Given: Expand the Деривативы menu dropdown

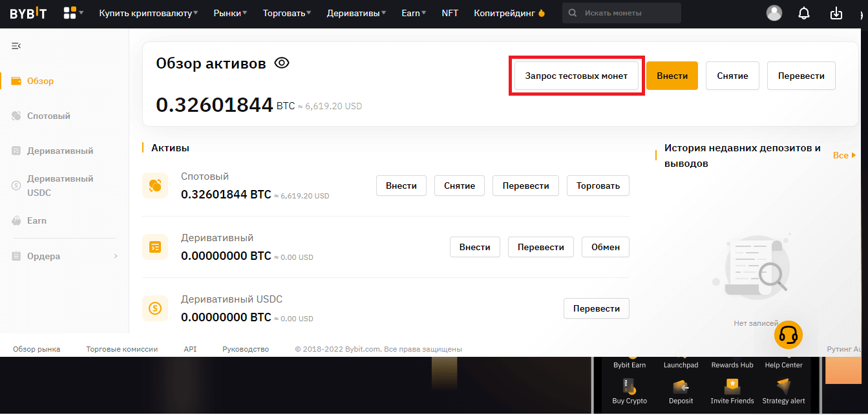Looking at the screenshot, I should [x=356, y=13].
